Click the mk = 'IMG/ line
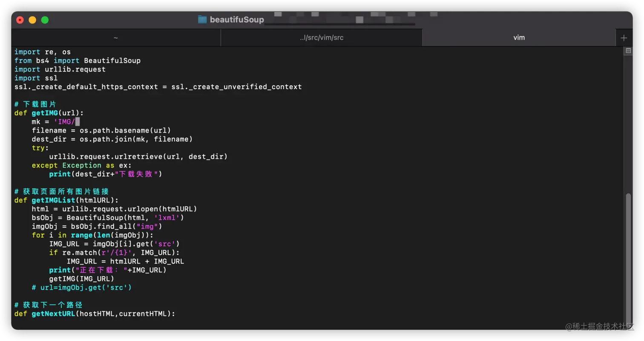Image resolution: width=644 pixels, height=341 pixels. [56, 121]
